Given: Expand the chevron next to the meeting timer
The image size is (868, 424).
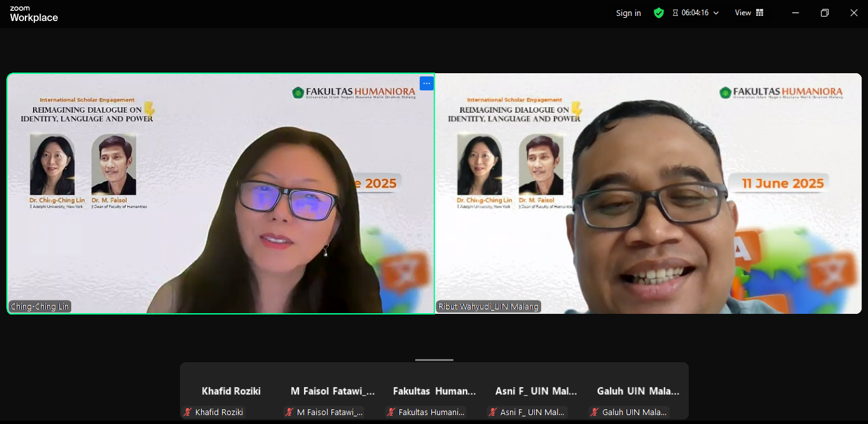Looking at the screenshot, I should 716,13.
